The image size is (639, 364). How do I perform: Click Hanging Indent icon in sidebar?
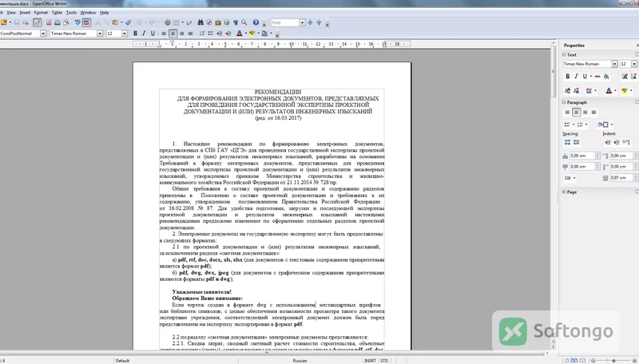625,142
